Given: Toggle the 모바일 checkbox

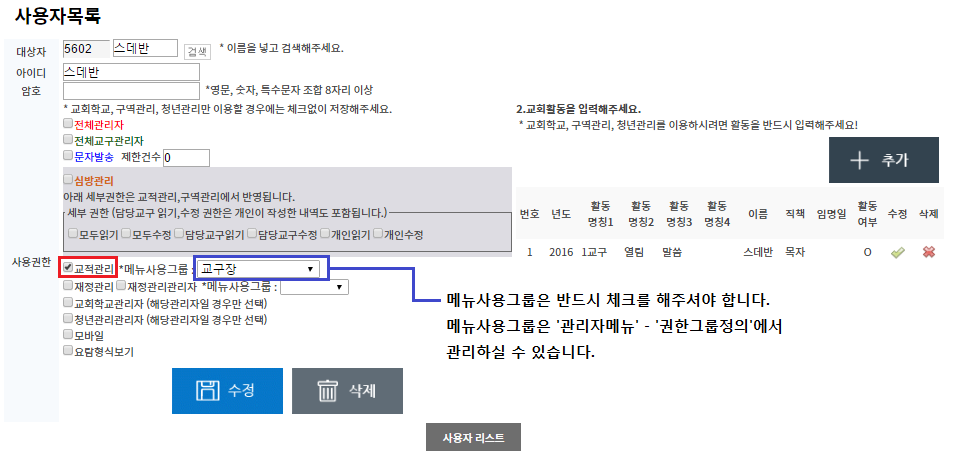Looking at the screenshot, I should tap(68, 334).
